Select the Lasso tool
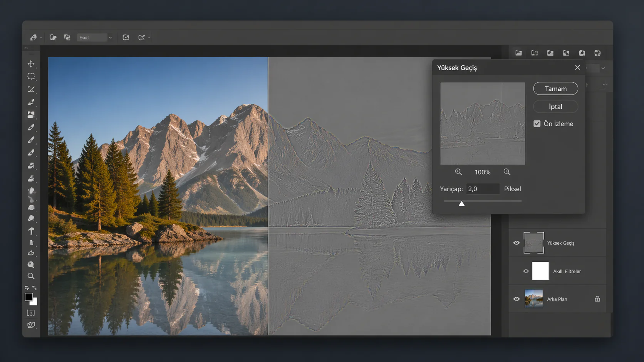The image size is (644, 362). click(x=31, y=90)
